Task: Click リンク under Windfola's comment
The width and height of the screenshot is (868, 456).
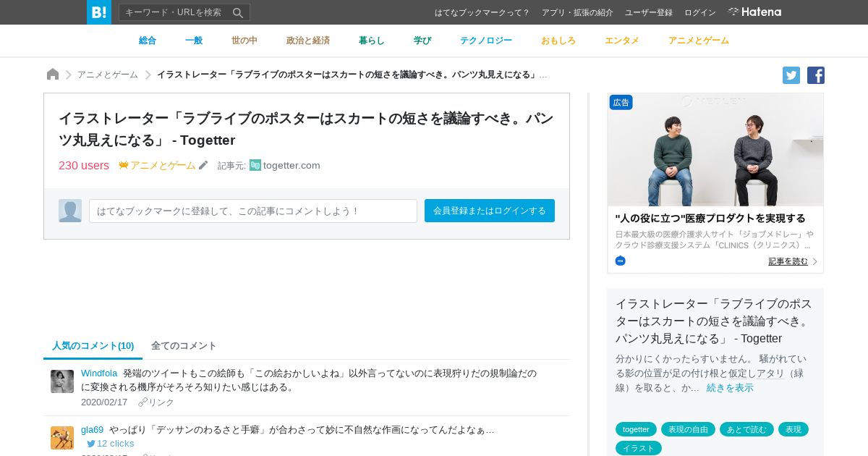Action: point(161,402)
